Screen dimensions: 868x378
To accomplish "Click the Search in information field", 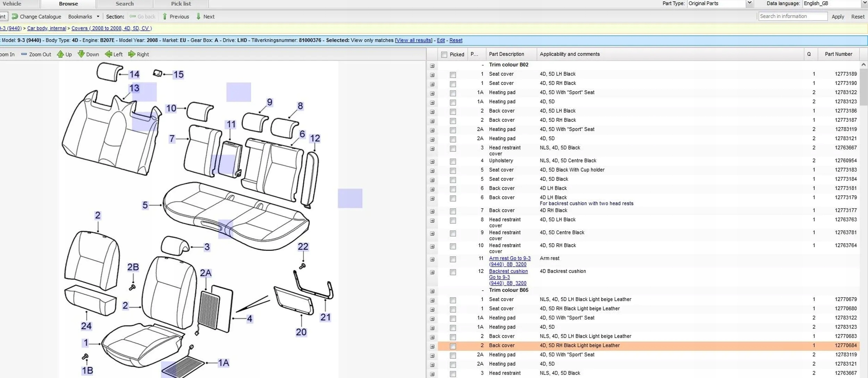I will pos(792,16).
